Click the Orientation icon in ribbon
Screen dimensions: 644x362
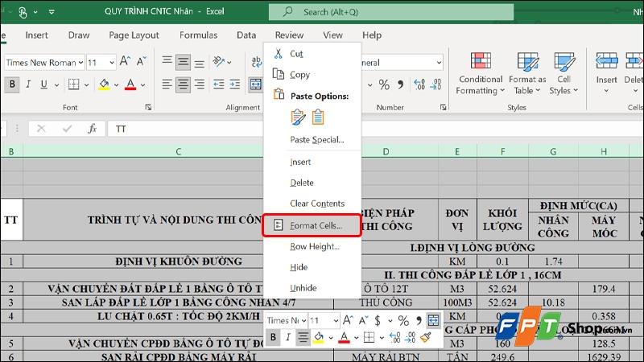pyautogui.click(x=219, y=62)
